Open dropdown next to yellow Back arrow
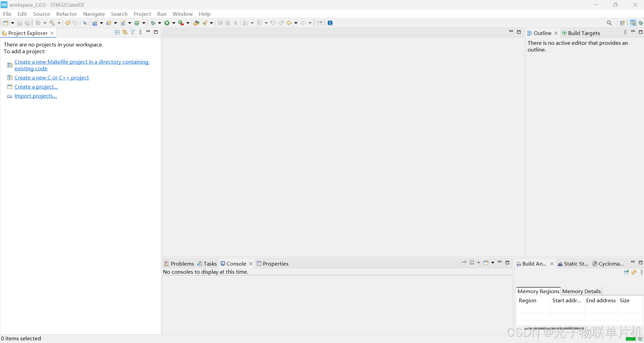 click(296, 23)
